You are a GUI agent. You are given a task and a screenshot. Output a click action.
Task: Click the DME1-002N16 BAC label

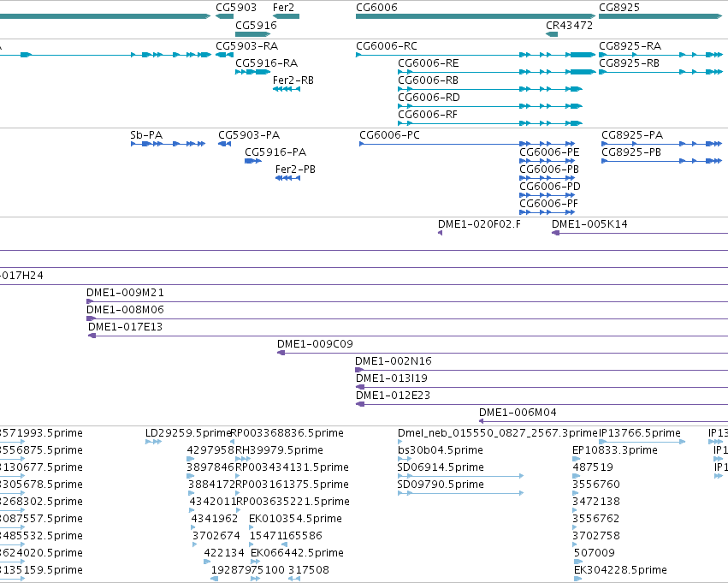394,361
